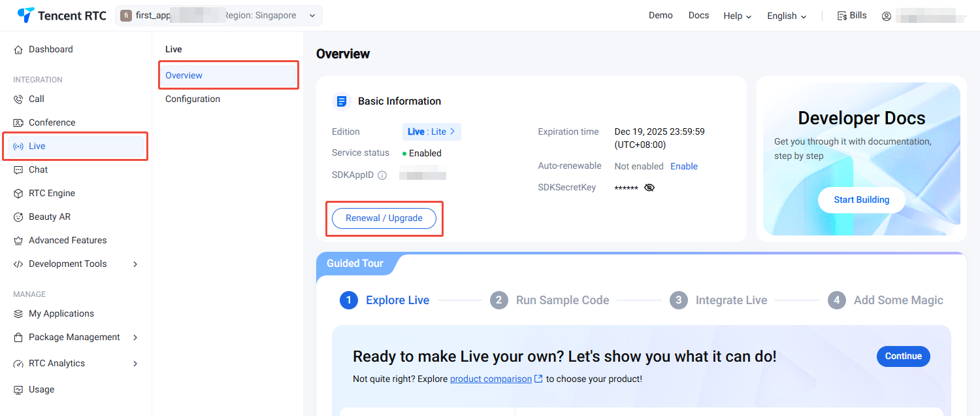Click the Basic Information document icon

point(341,101)
